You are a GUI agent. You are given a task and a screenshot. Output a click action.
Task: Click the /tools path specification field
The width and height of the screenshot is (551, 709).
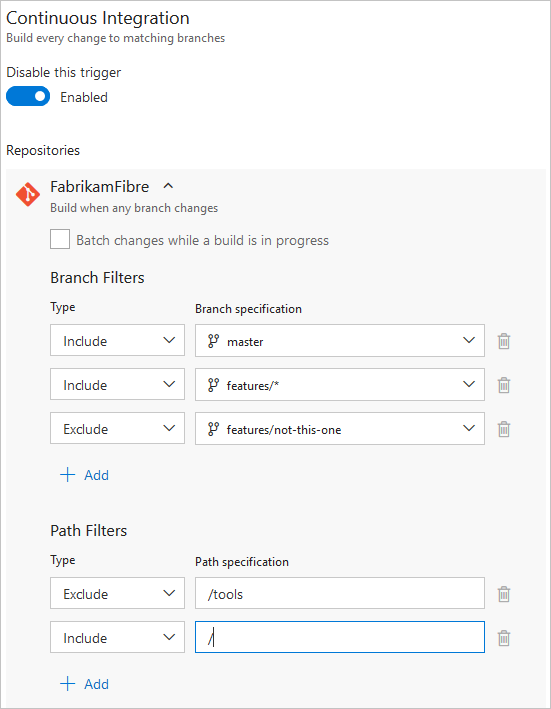click(x=340, y=593)
